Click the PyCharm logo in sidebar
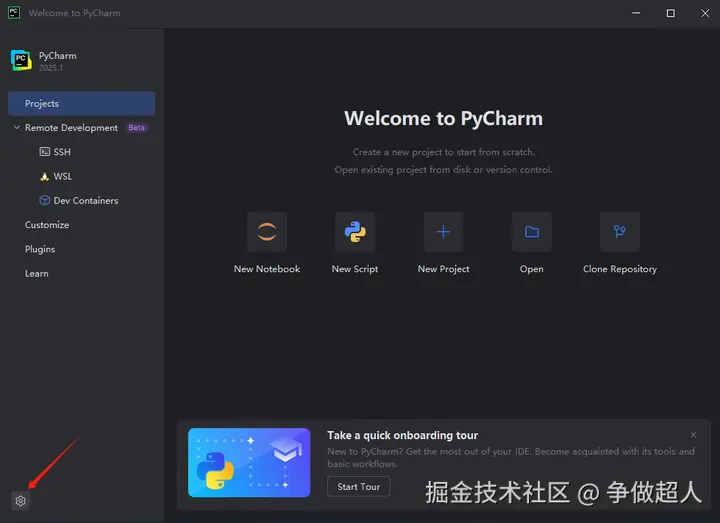720x523 pixels. 21,61
